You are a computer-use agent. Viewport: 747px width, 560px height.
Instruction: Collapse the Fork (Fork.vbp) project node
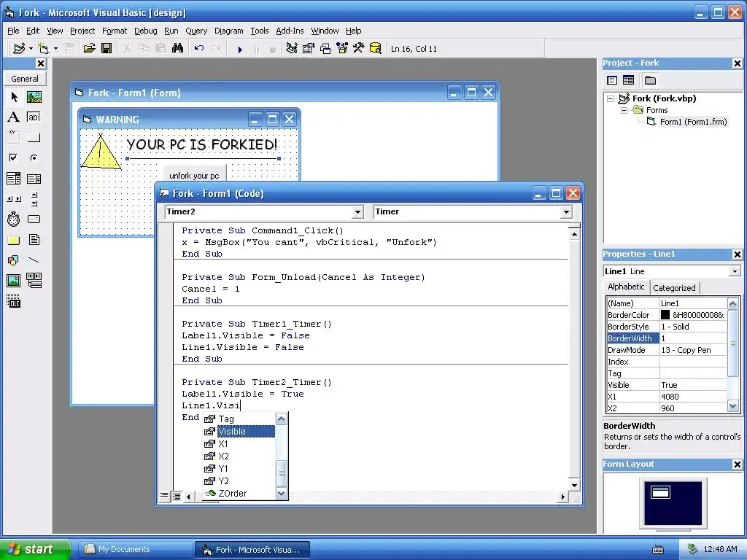pos(611,99)
